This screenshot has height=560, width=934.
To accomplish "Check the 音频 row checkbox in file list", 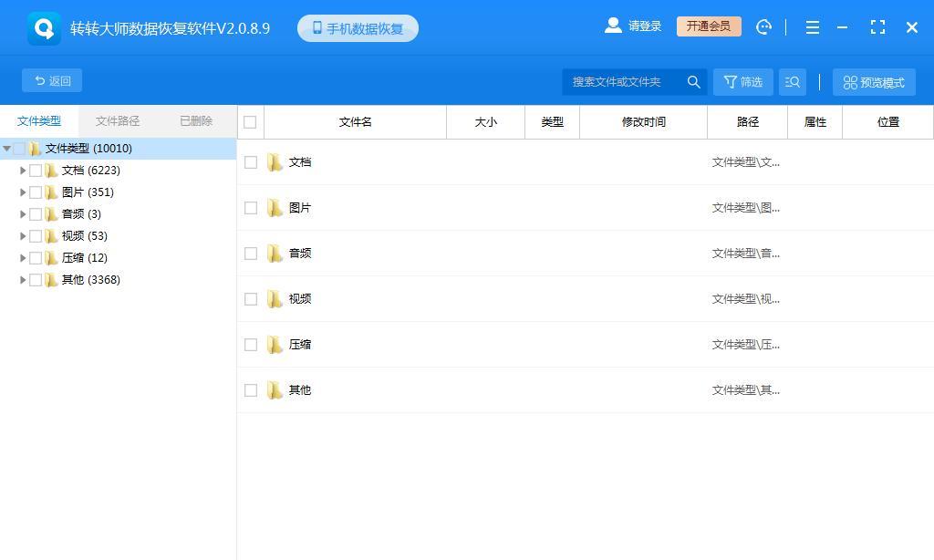I will [x=251, y=254].
